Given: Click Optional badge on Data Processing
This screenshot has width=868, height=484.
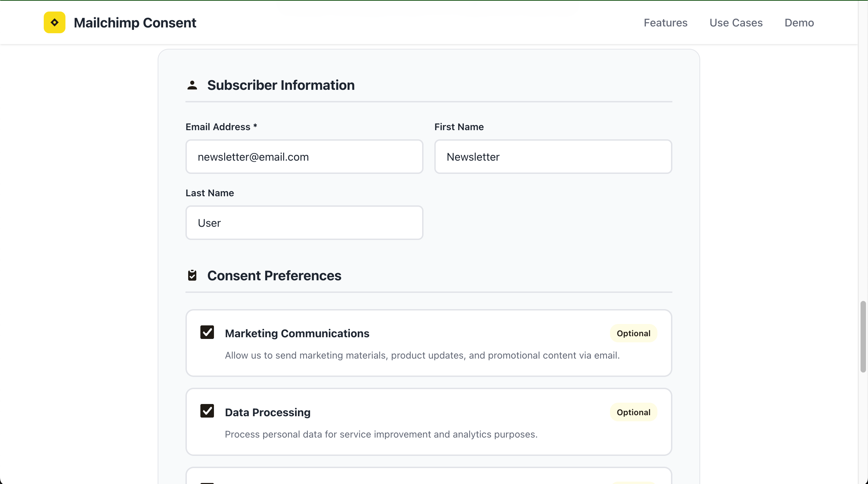Looking at the screenshot, I should click(634, 412).
